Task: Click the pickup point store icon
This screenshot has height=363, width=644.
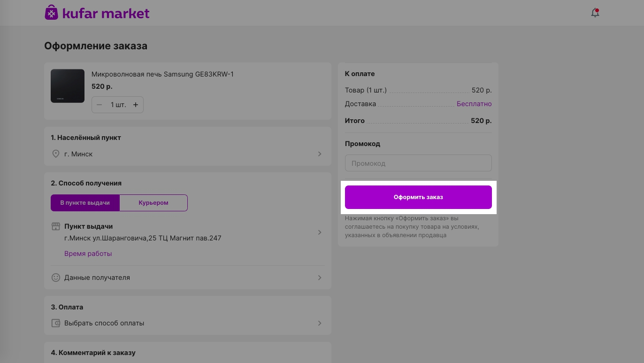Action: pyautogui.click(x=55, y=226)
